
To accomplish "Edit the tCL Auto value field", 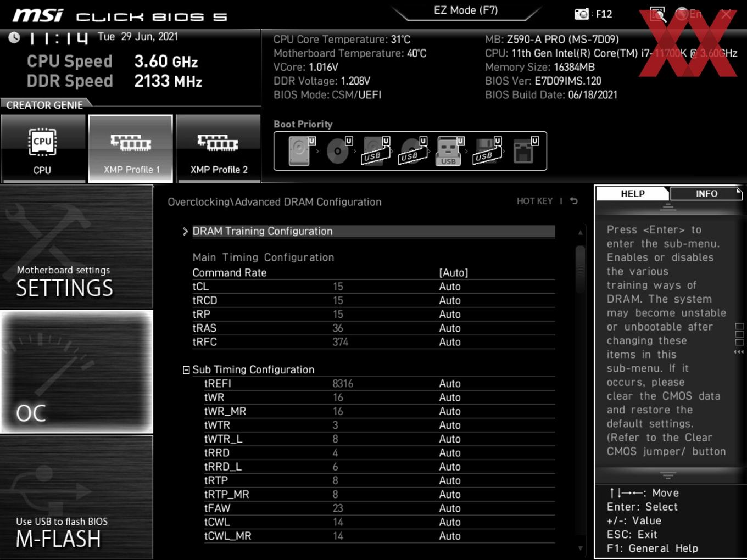I will [450, 287].
